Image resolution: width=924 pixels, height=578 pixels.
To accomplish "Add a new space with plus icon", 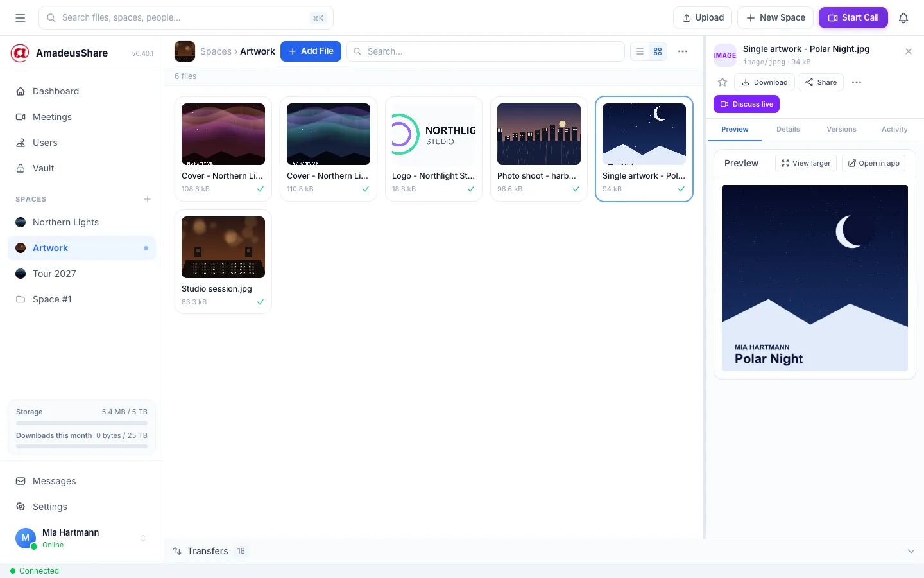I will pos(148,199).
